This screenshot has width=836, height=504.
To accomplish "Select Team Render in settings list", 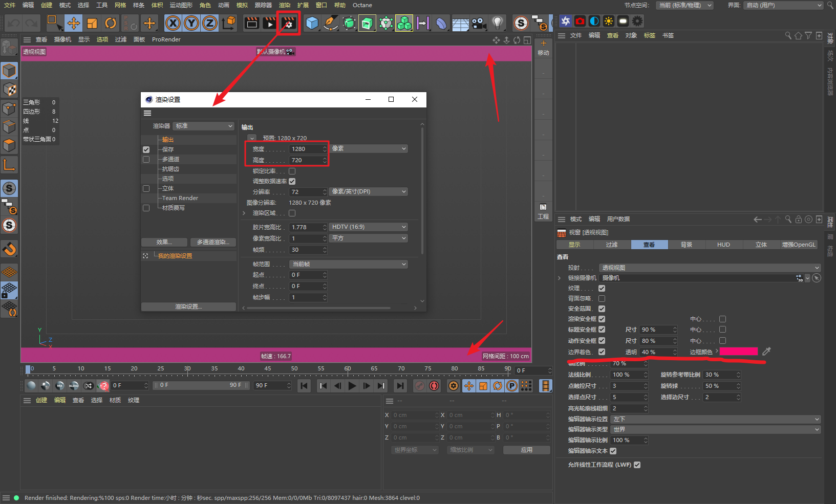I will pos(180,198).
